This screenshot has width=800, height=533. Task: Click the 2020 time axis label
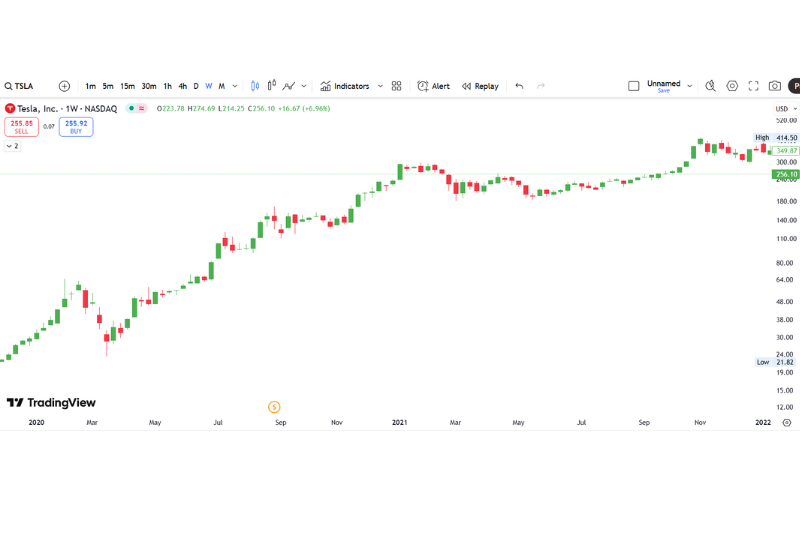36,423
